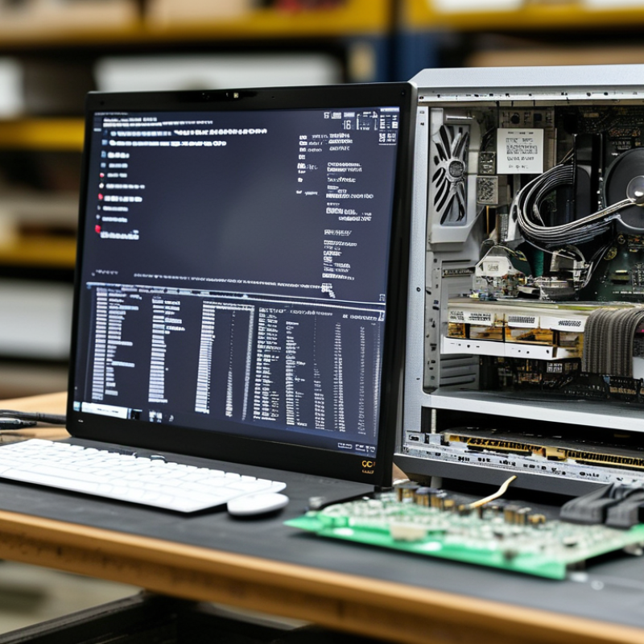
Task: Click the small icon at the divider's right end
Action: click(x=382, y=297)
